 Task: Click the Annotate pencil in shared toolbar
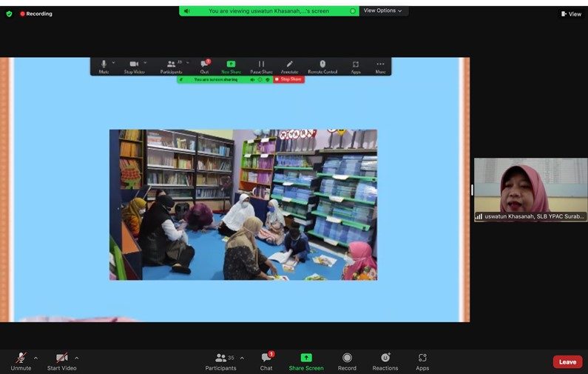click(289, 67)
